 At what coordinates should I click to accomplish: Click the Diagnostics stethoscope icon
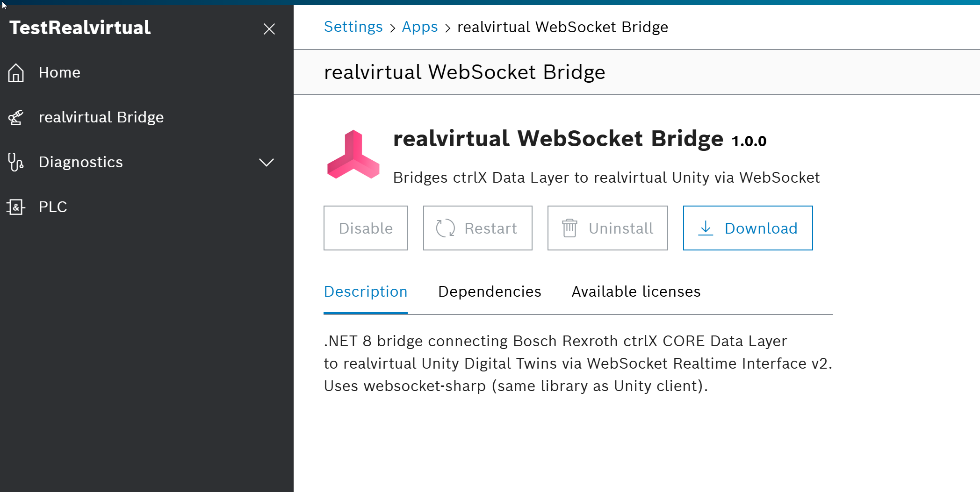pos(16,162)
